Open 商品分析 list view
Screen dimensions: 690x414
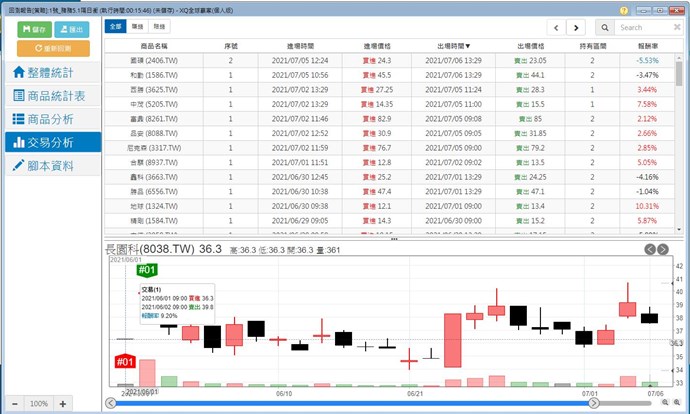tap(53, 119)
